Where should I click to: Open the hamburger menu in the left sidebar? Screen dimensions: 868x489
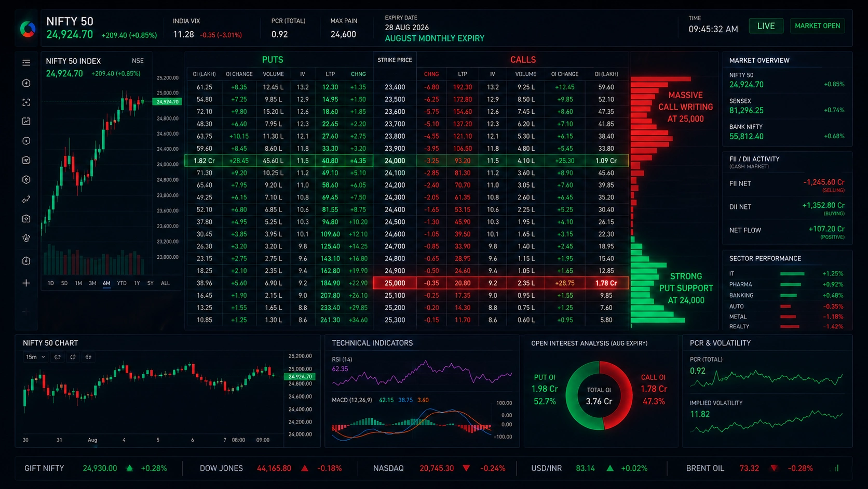(26, 63)
